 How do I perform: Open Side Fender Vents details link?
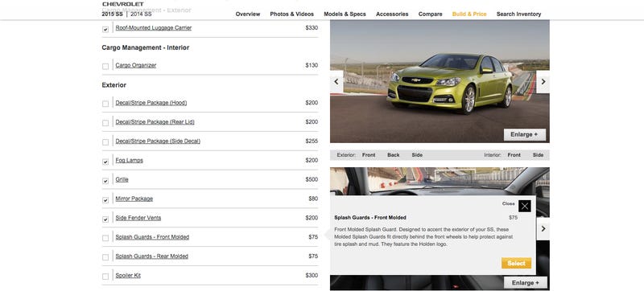138,218
